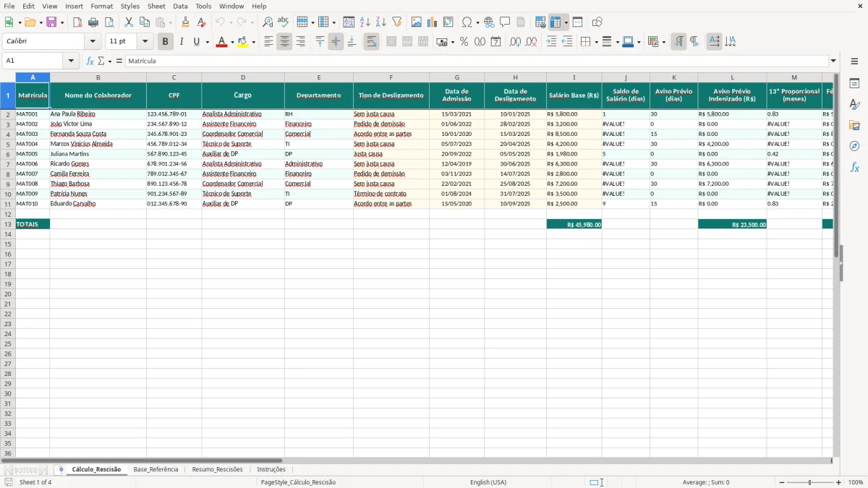Click the Print icon

pos(93,22)
